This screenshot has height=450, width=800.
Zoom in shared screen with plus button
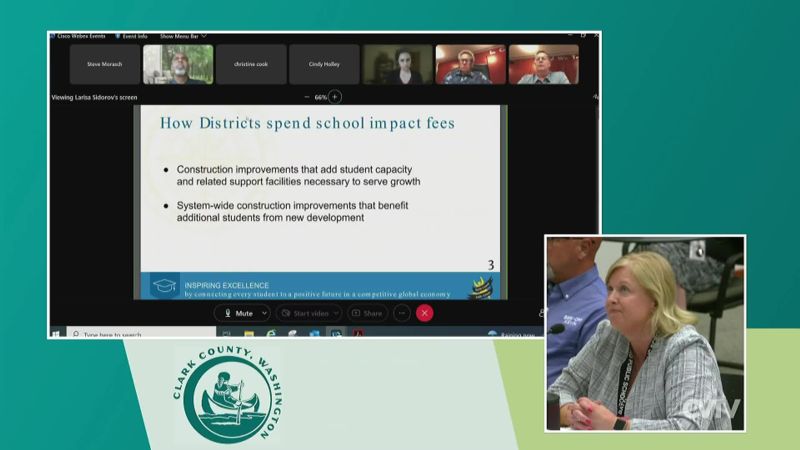pos(335,97)
